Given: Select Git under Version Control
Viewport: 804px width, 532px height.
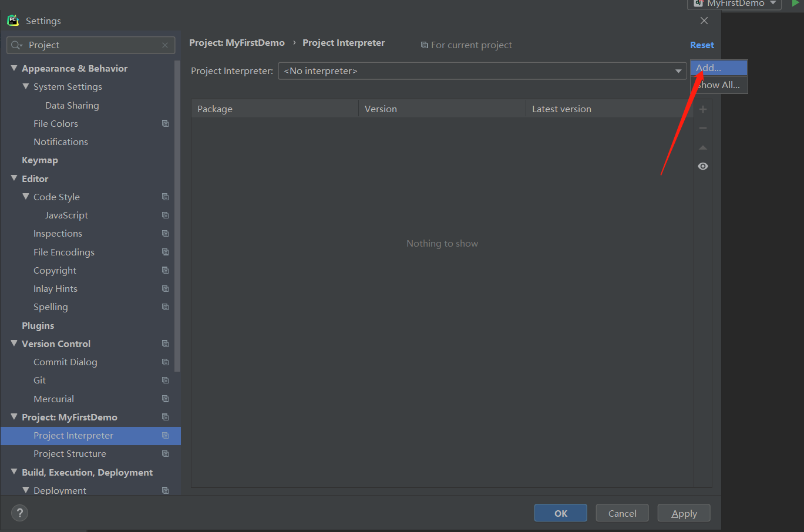Looking at the screenshot, I should tap(39, 380).
